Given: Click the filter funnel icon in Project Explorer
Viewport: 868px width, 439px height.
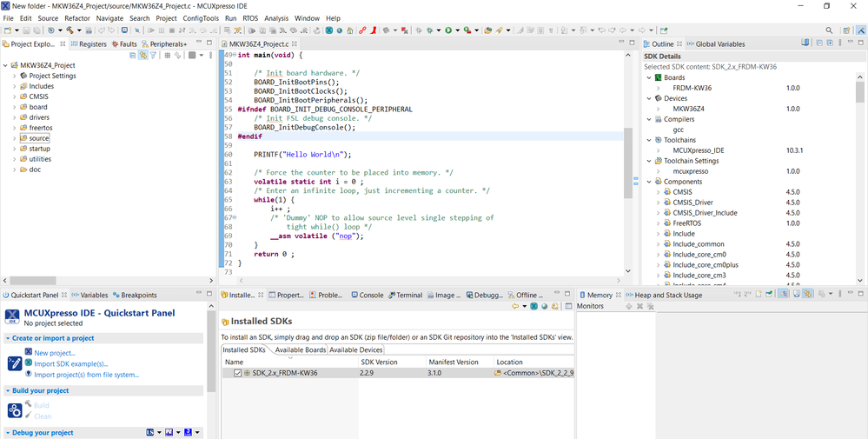Looking at the screenshot, I should tap(154, 56).
